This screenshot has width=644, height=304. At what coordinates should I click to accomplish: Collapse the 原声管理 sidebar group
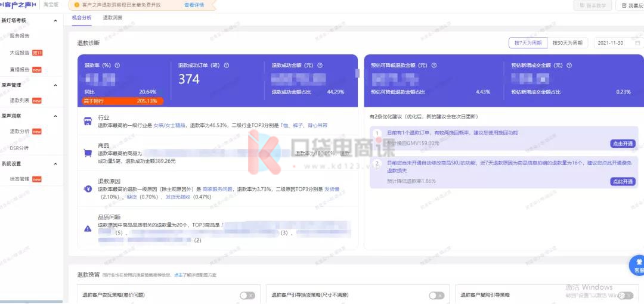[x=55, y=85]
